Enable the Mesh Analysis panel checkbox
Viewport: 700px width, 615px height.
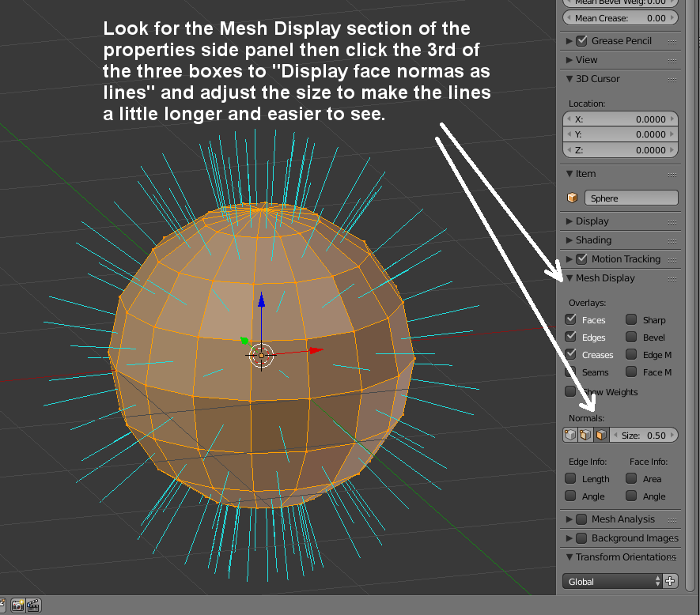coord(581,519)
